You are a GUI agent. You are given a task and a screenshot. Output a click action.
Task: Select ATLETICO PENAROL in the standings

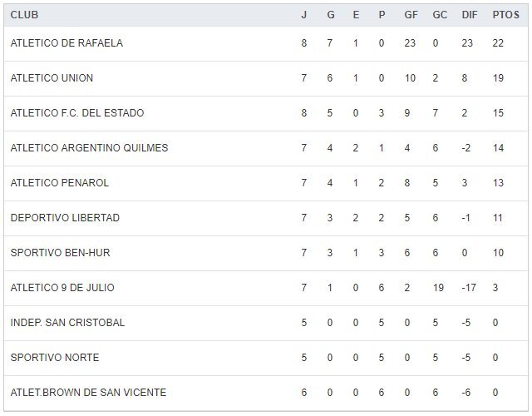click(x=60, y=183)
